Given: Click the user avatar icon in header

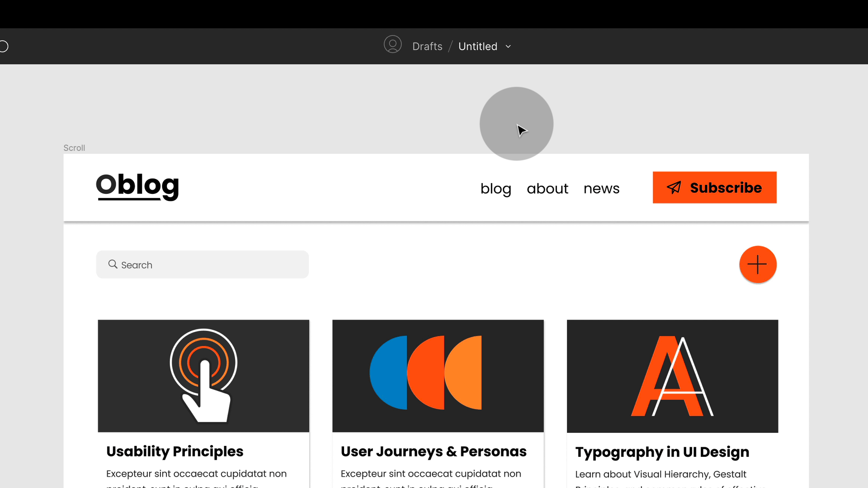Looking at the screenshot, I should pos(392,45).
